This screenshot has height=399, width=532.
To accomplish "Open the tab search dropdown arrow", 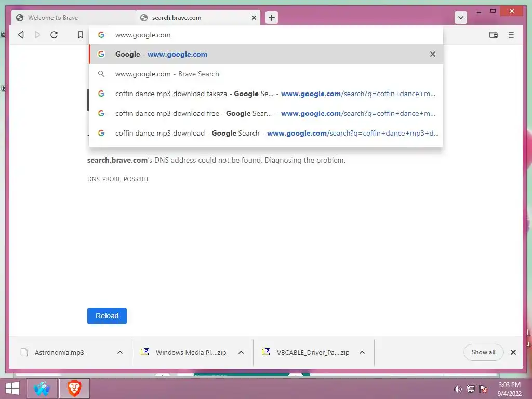I will click(460, 18).
